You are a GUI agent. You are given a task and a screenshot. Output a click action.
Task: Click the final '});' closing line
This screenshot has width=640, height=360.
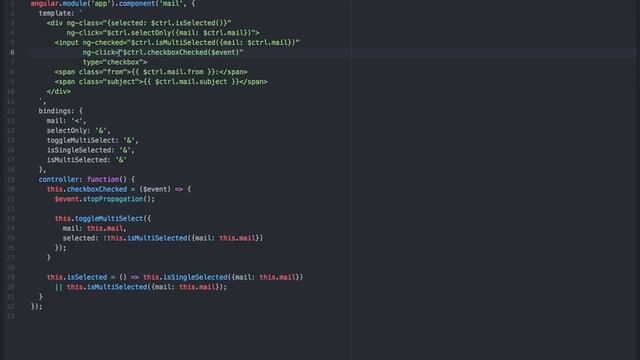click(36, 307)
